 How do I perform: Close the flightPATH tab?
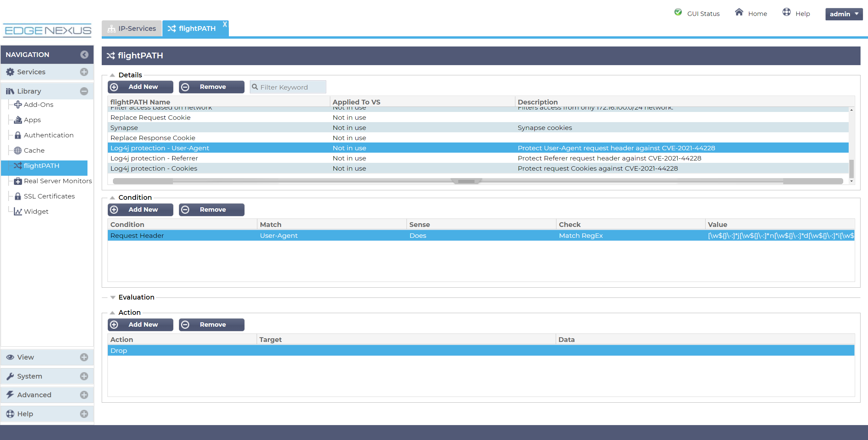coord(225,24)
